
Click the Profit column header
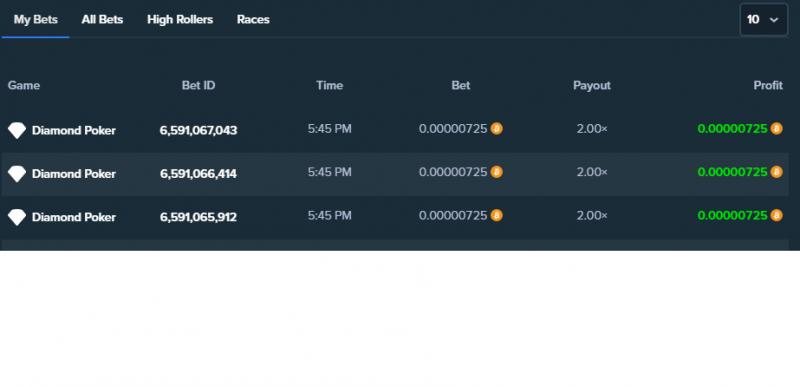tap(768, 85)
